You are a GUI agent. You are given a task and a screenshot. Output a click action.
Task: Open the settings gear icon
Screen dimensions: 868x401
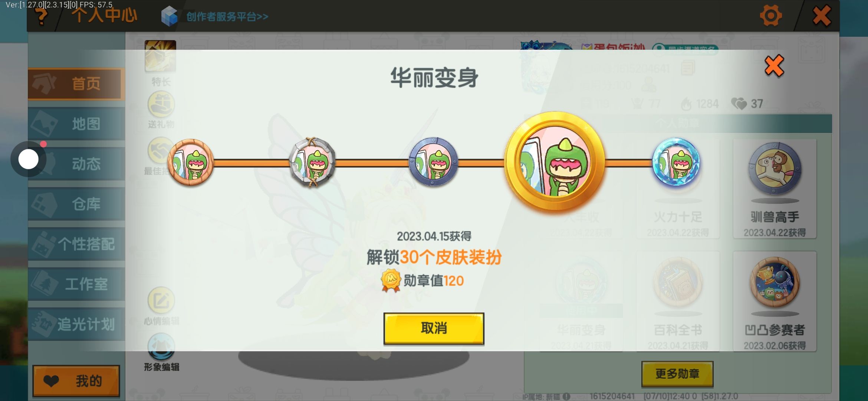click(771, 16)
